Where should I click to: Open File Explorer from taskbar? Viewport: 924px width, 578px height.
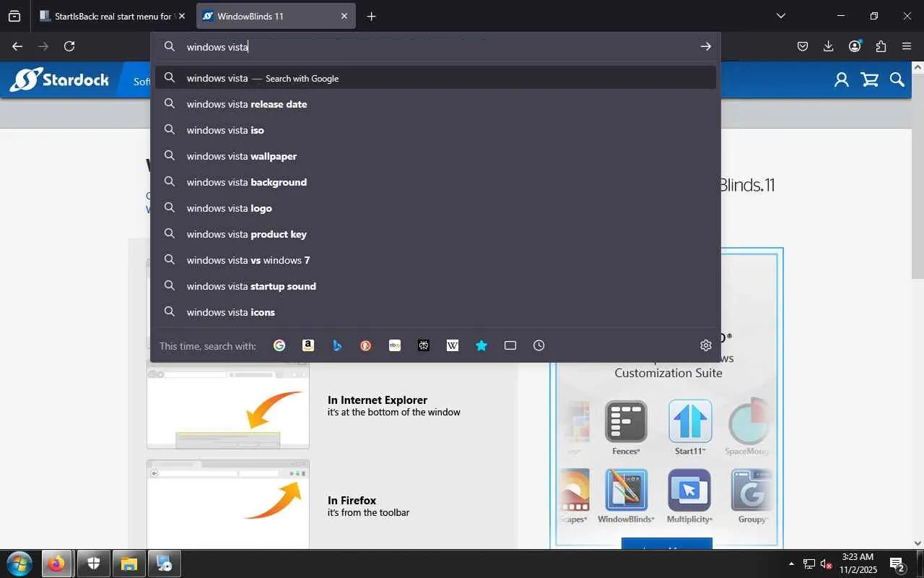pyautogui.click(x=129, y=564)
